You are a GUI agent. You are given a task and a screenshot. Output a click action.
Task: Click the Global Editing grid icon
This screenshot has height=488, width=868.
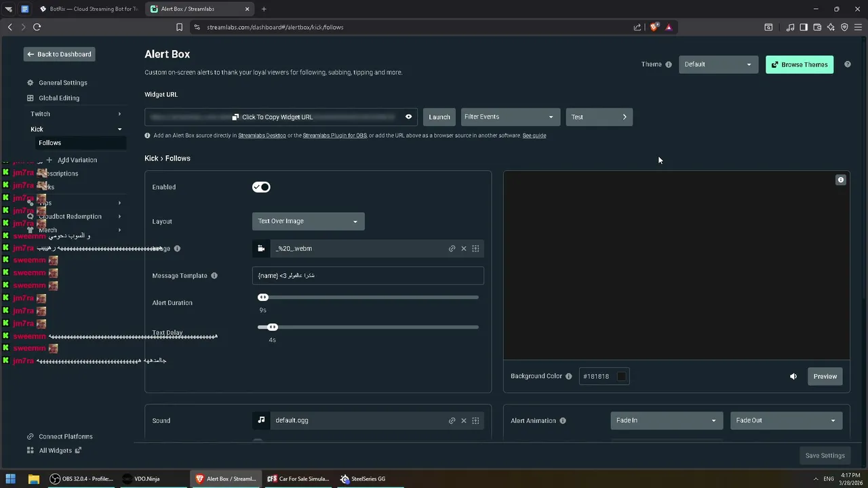coord(30,98)
